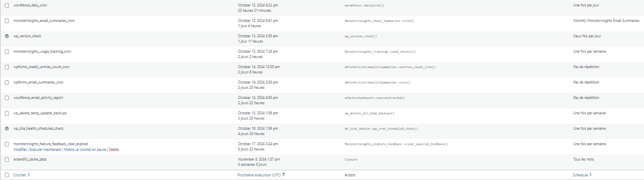Tick the extendify_cache_data checkbox
The width and height of the screenshot is (644, 180).
coord(7,159)
